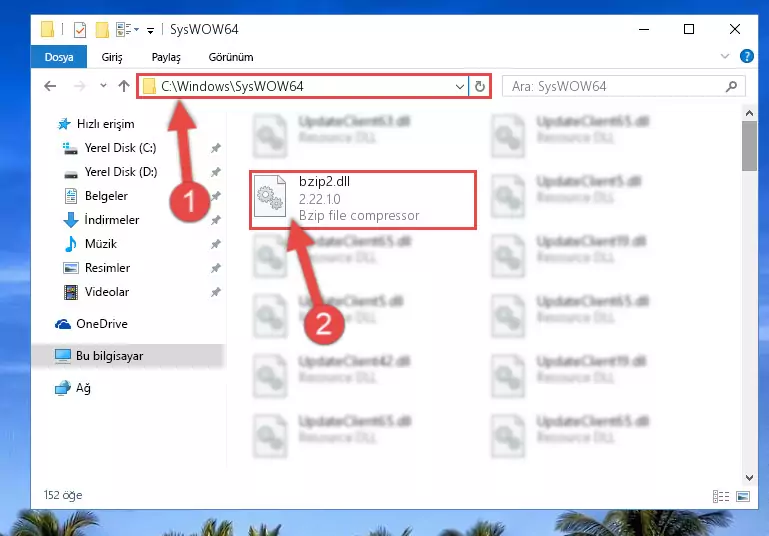Minimize the SysWOW64 window
The image size is (769, 536).
click(644, 29)
